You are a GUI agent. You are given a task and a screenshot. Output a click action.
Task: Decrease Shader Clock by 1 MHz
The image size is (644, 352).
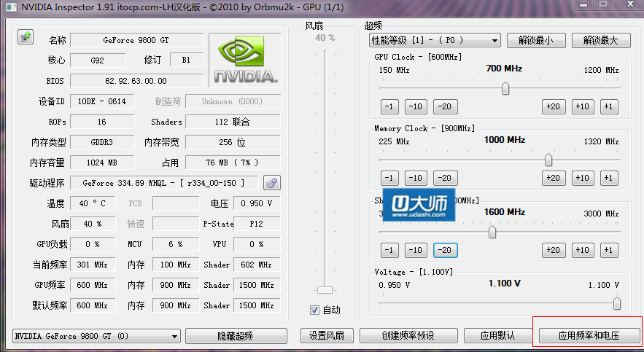[x=389, y=250]
